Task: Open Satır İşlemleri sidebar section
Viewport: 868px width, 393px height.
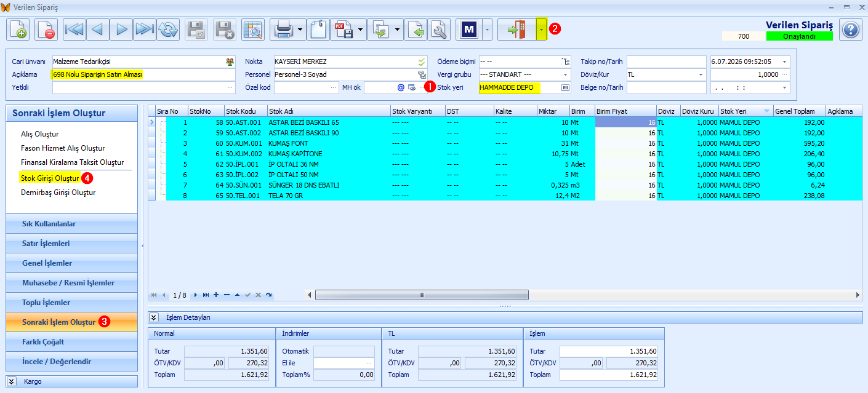Action: coord(71,244)
